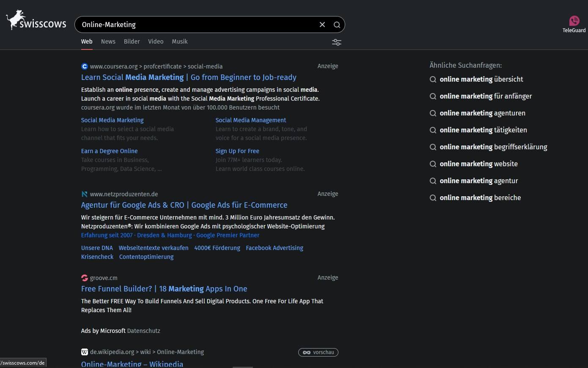This screenshot has width=588, height=368.
Task: Switch to the News tab
Action: click(x=108, y=41)
